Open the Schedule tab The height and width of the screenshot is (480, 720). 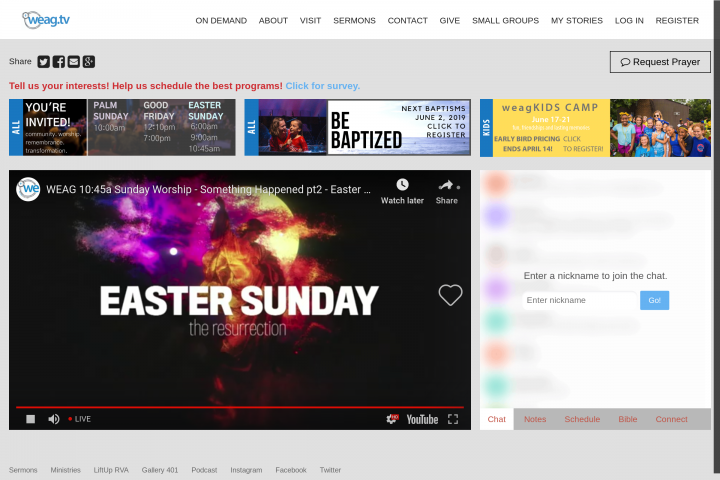click(582, 419)
